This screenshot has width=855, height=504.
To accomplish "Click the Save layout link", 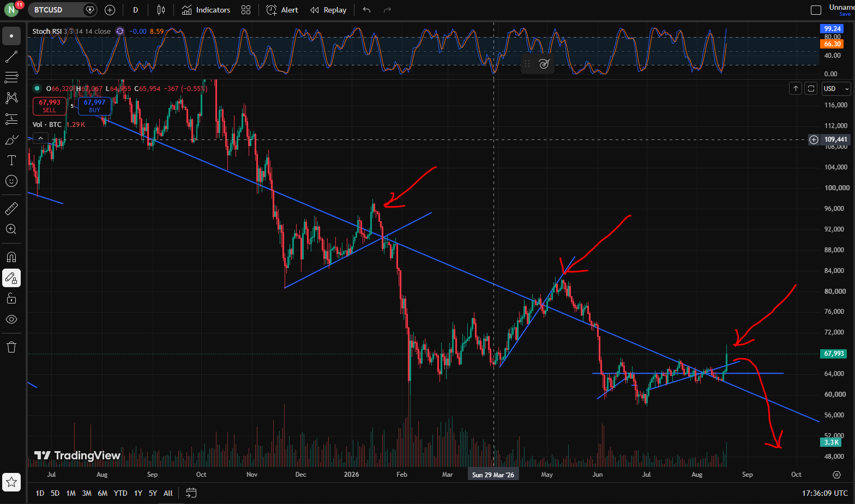I will tap(845, 14).
